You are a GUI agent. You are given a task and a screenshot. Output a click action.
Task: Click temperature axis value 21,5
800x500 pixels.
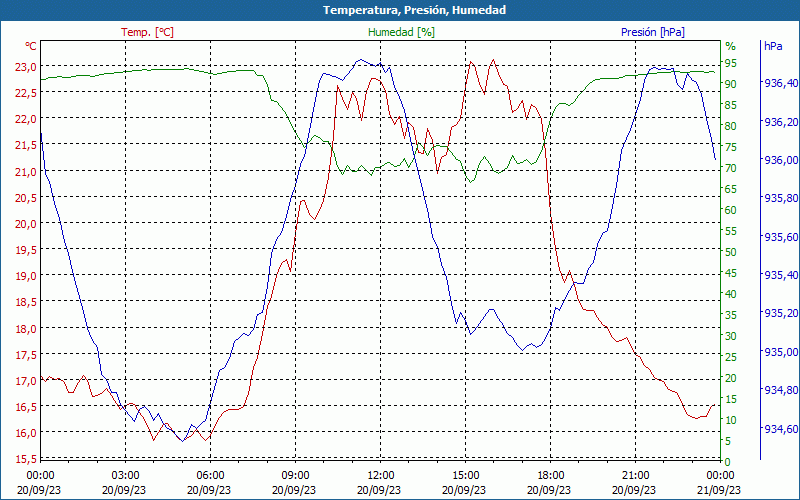tap(24, 145)
